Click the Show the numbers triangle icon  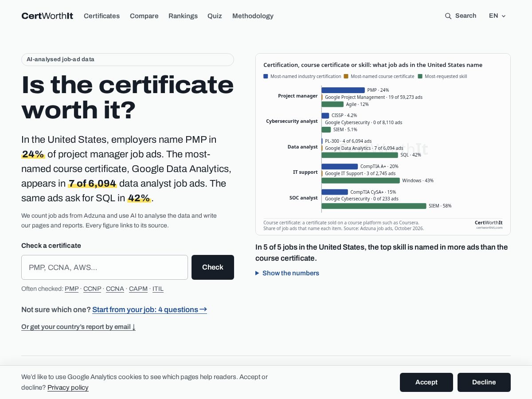pos(257,273)
